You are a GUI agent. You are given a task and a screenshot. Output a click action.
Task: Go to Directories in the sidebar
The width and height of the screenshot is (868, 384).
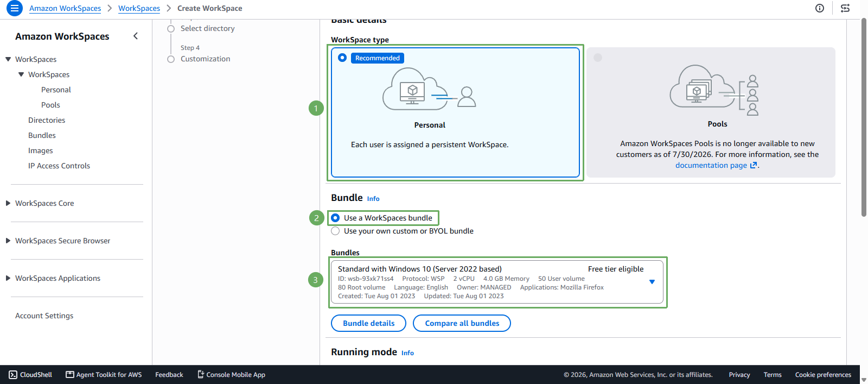tap(47, 120)
